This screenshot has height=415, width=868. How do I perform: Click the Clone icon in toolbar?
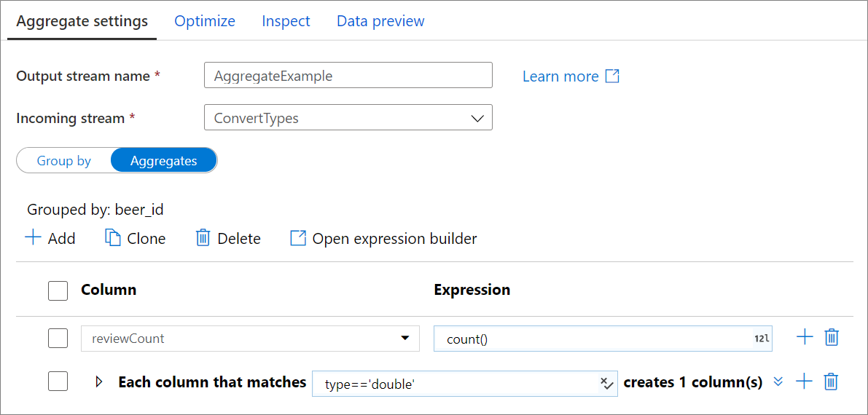(x=113, y=238)
